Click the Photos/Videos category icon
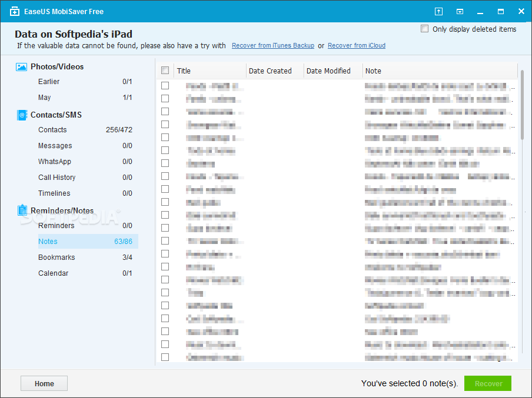The height and width of the screenshot is (398, 532). [21, 67]
